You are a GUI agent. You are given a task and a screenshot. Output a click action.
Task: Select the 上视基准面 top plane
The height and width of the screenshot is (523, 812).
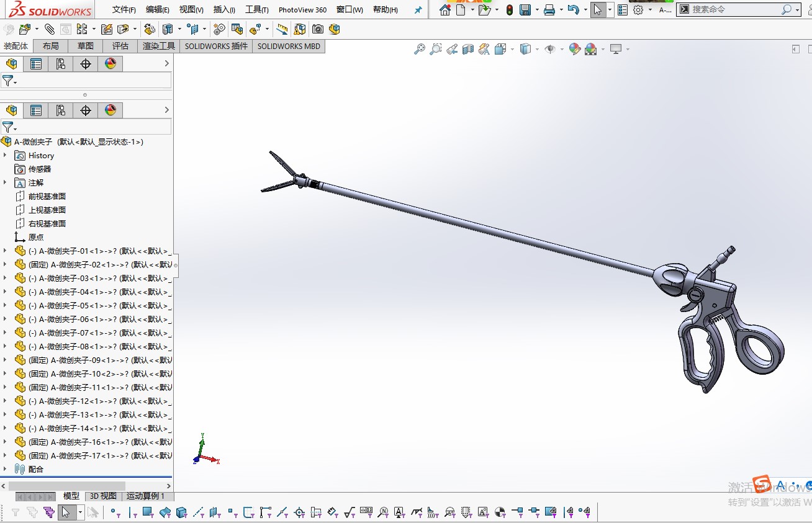pyautogui.click(x=47, y=210)
